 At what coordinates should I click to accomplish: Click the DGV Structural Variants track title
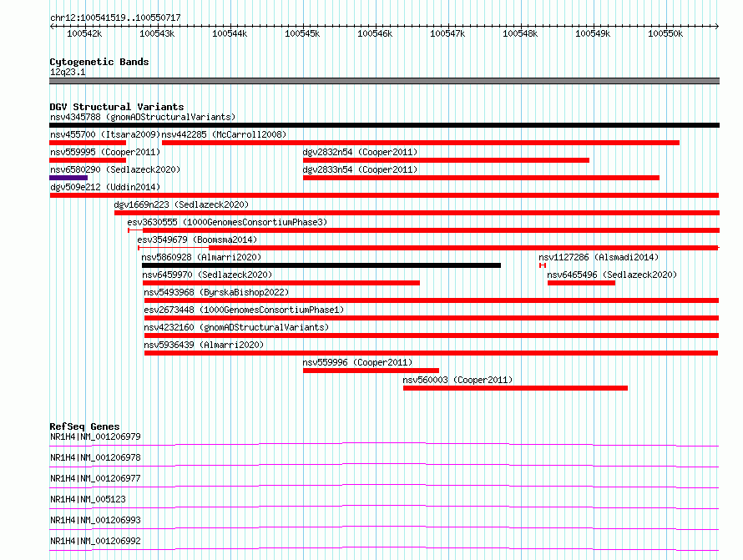[117, 107]
